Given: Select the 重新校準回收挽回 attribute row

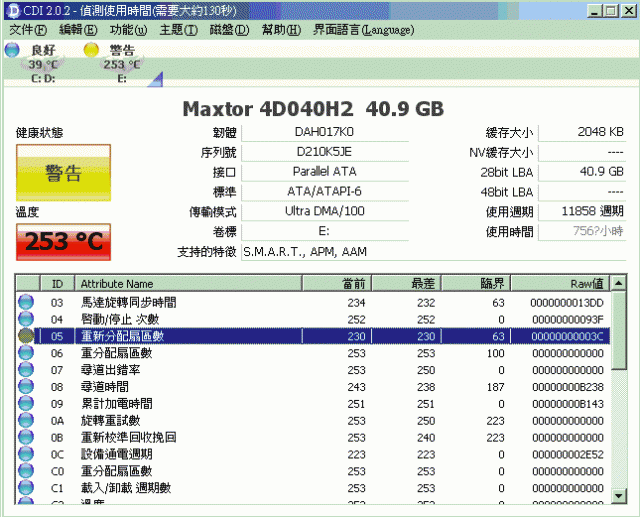Looking at the screenshot, I should coord(313,437).
